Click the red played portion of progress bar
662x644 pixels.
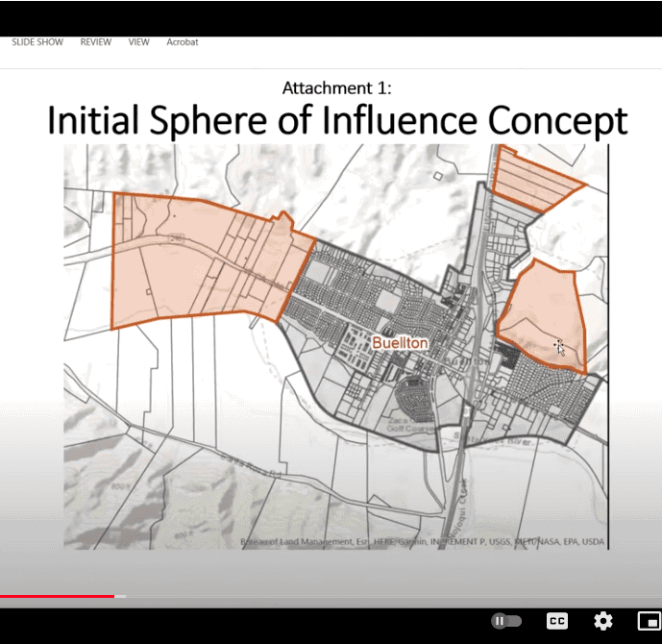coord(56,596)
